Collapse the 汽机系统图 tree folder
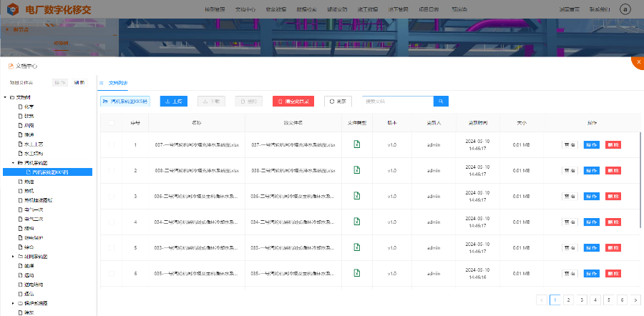This screenshot has width=644, height=316. 13,162
